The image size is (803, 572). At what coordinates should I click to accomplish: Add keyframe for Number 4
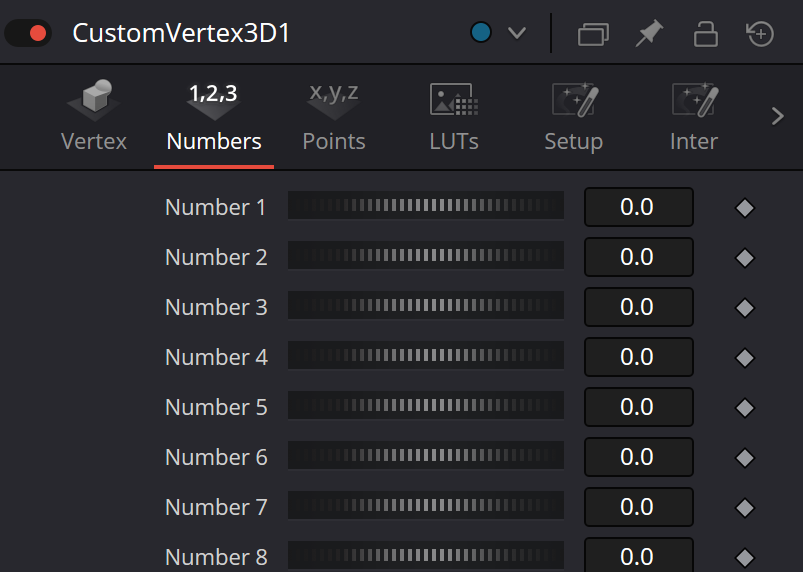click(x=745, y=358)
